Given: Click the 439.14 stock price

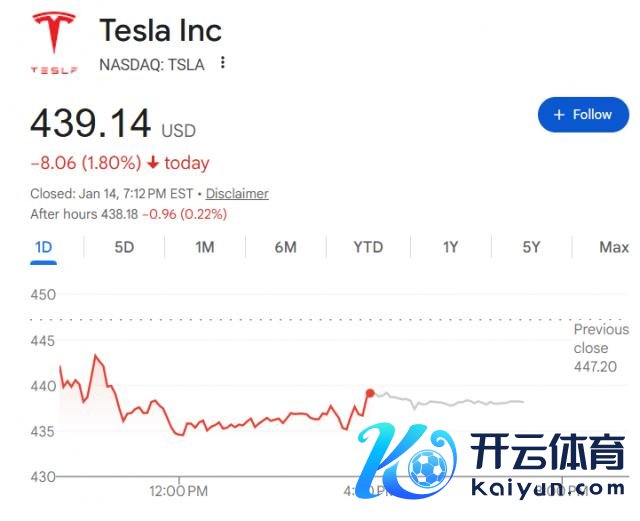Looking at the screenshot, I should [91, 123].
